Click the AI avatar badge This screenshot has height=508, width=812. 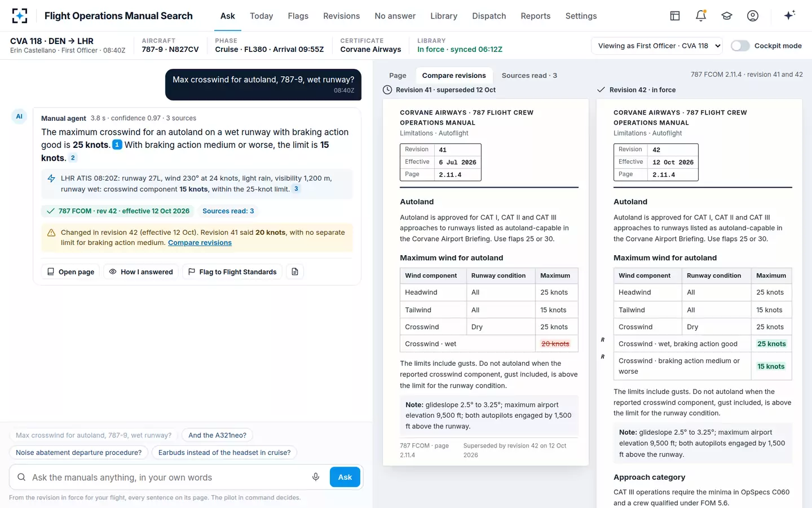(19, 116)
